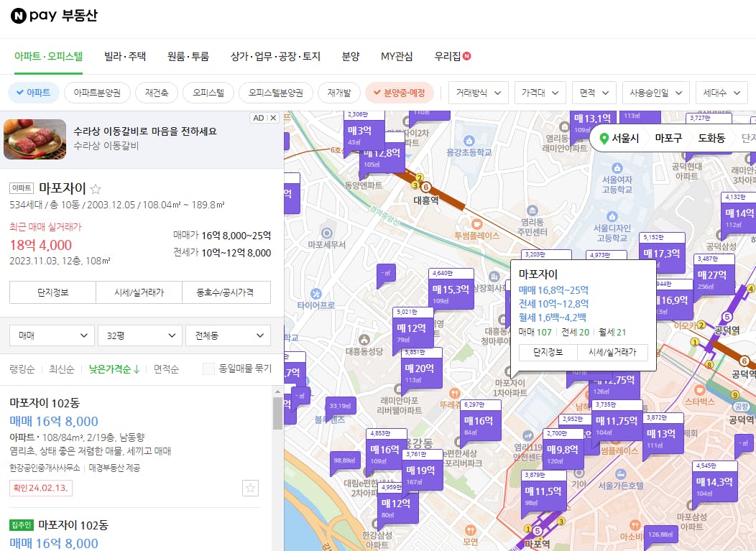The image size is (756, 551).
Task: Star the 마포자이 102동 16억 8,000 listing
Action: coord(250,488)
